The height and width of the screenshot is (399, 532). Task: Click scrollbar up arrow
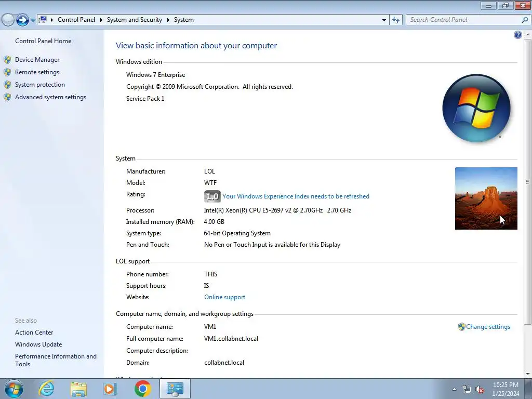528,34
